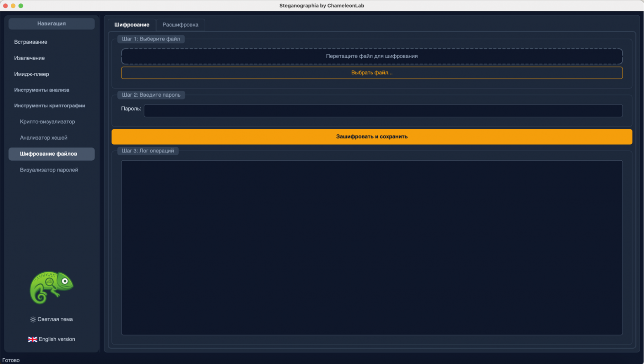Click the file drop zone area
This screenshot has height=364, width=644.
(x=372, y=56)
